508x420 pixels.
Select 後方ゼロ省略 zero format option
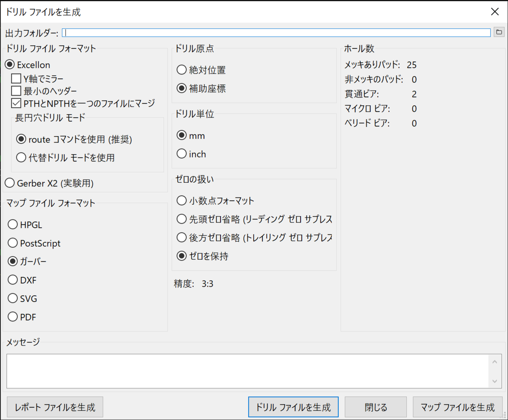coord(182,237)
